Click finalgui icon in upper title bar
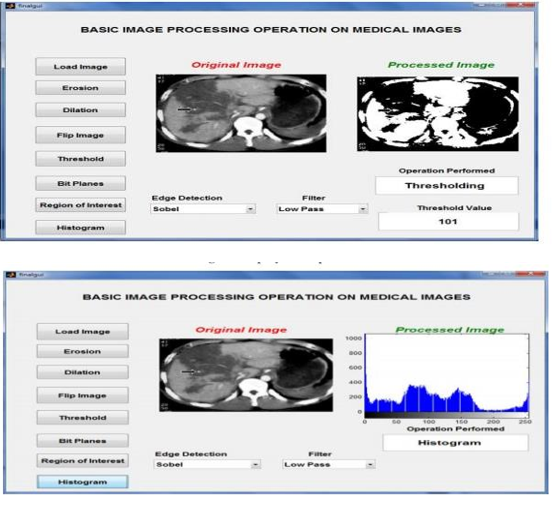 pyautogui.click(x=10, y=6)
